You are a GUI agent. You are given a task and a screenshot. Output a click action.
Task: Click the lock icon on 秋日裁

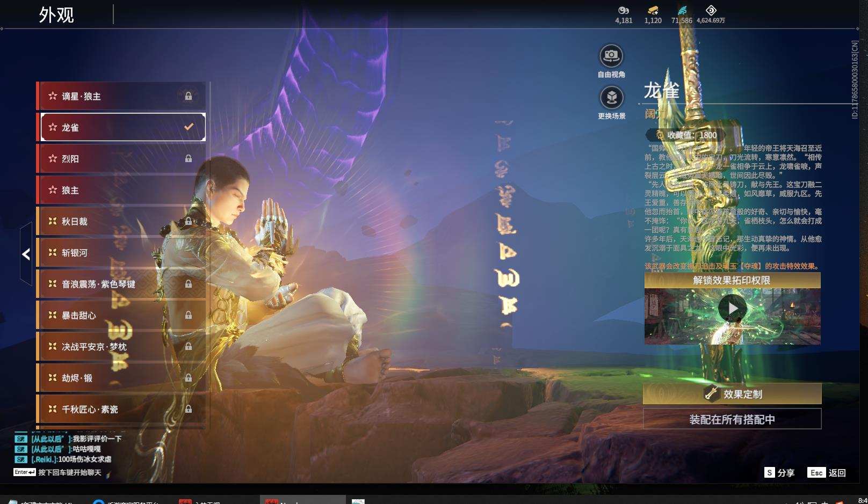click(189, 221)
